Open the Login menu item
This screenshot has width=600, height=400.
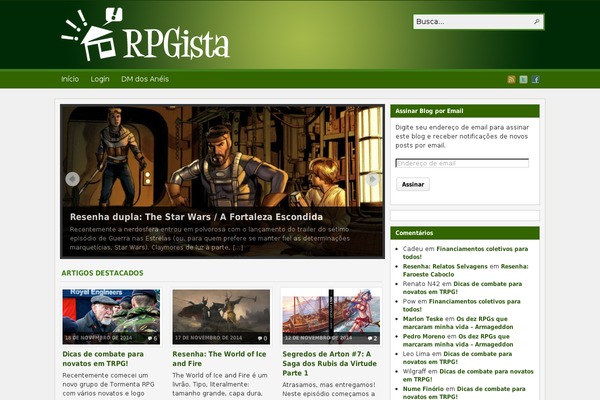[x=100, y=79]
